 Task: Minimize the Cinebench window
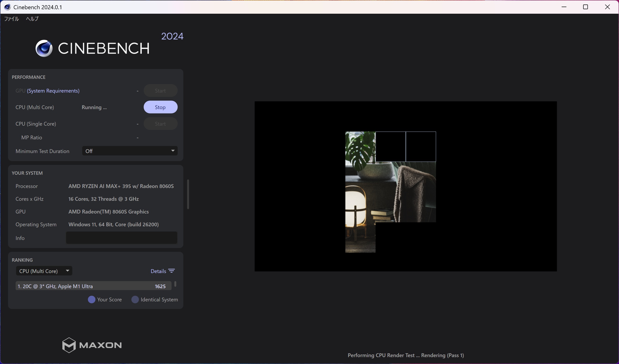(564, 7)
